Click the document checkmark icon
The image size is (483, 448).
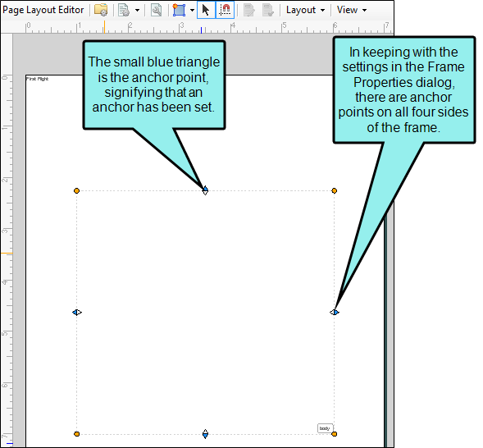pos(268,10)
